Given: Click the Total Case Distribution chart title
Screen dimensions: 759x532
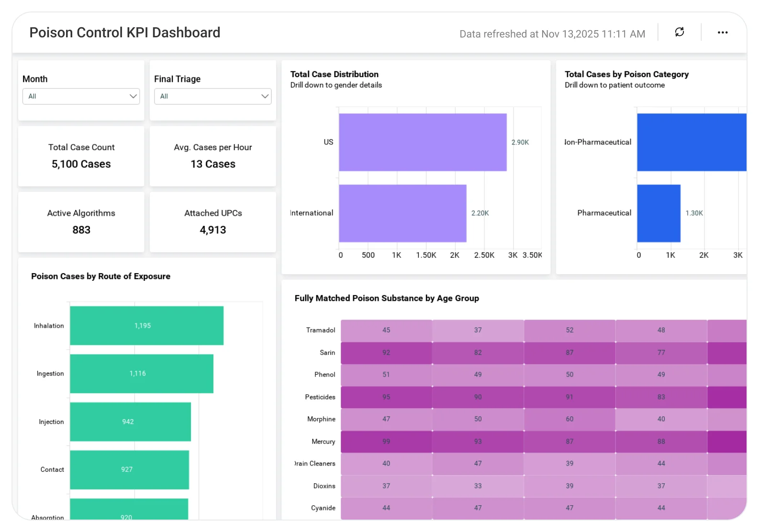Looking at the screenshot, I should click(335, 74).
